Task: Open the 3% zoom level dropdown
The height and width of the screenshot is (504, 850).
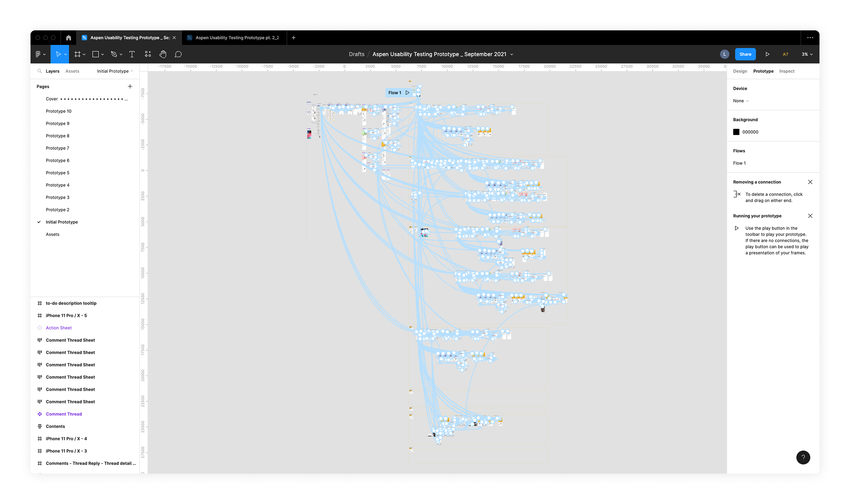Action: point(807,54)
